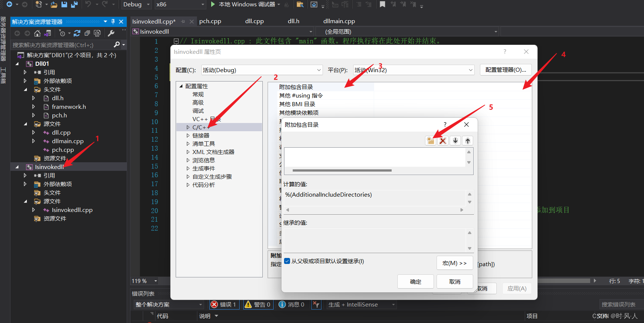Image resolution: width=644 pixels, height=323 pixels.
Task: Click the find in files toolbar icon
Action: point(300,4)
